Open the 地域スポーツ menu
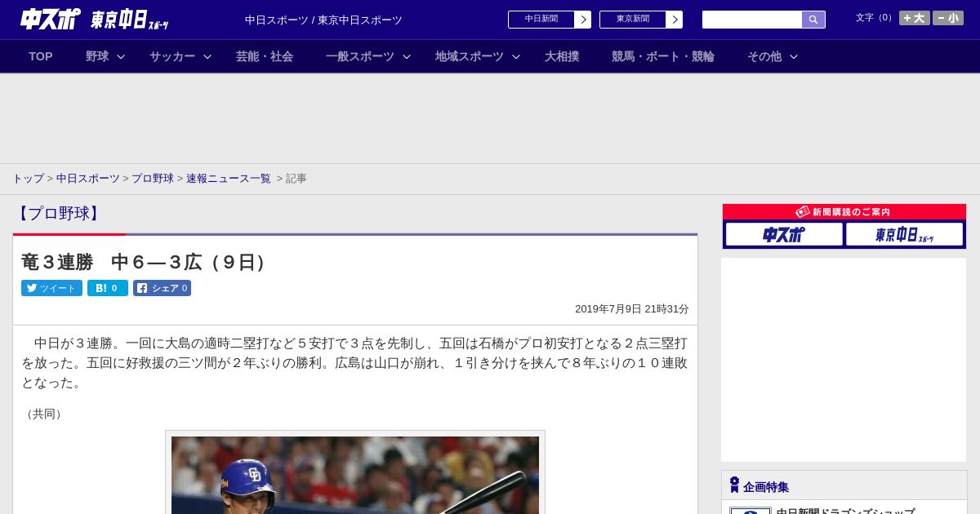Viewport: 980px width, 514px height. pyautogui.click(x=470, y=56)
